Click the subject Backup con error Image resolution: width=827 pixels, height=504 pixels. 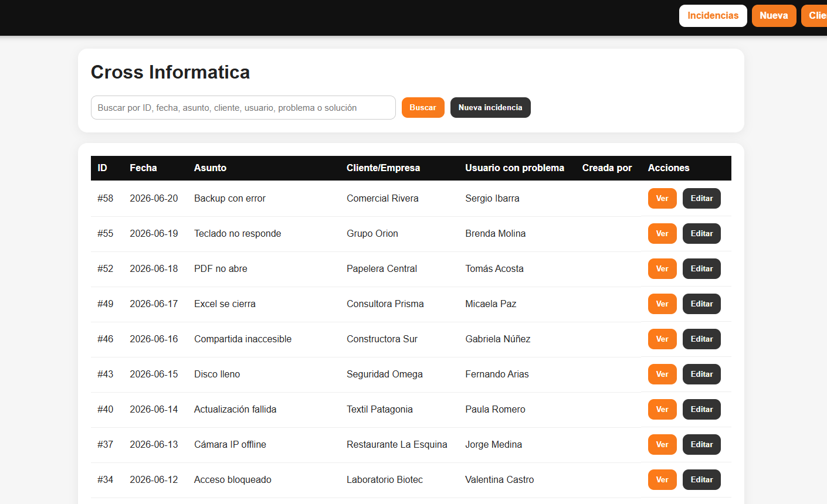pos(230,199)
